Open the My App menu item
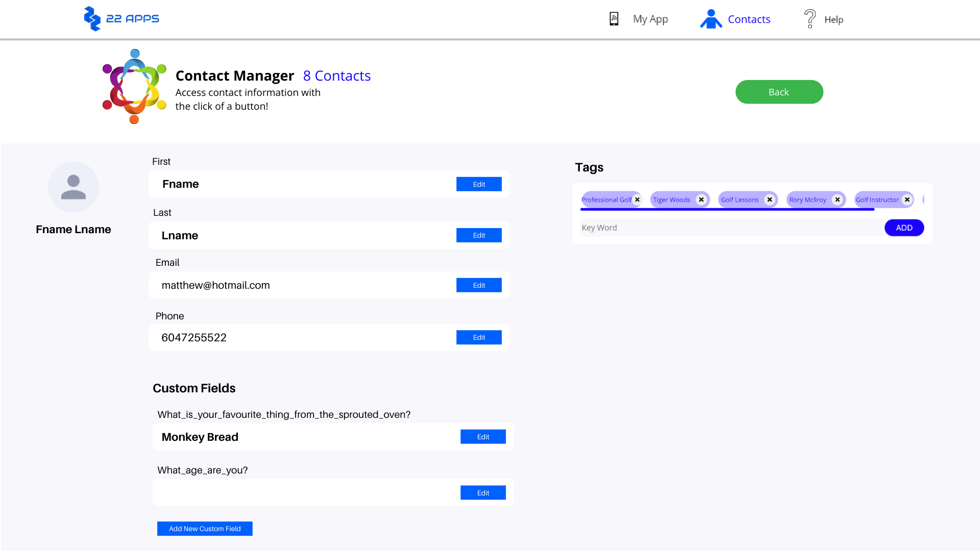Image resolution: width=980 pixels, height=551 pixels. point(650,19)
